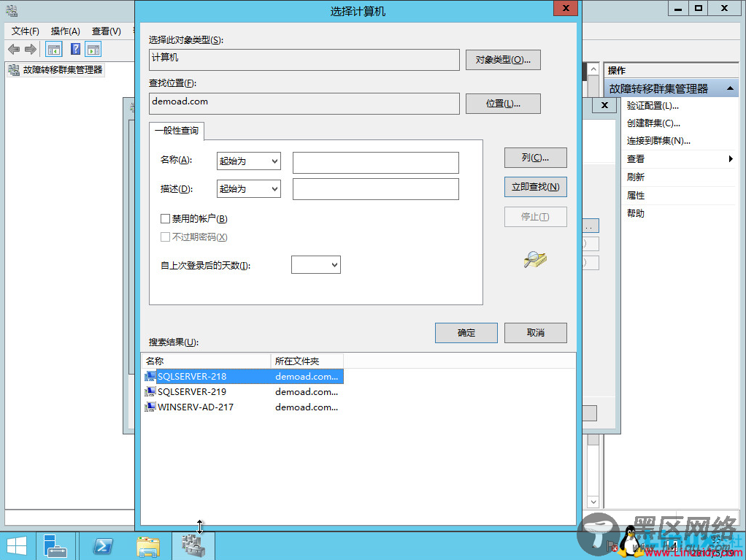The height and width of the screenshot is (560, 746).
Task: Select 故障转移群集管理器 tree node
Action: (56, 70)
